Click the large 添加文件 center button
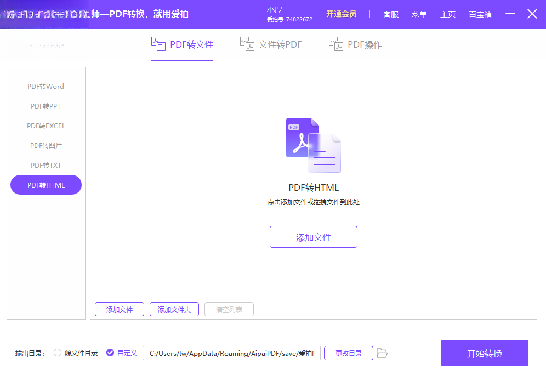Screen dimensions: 546x392 click(314, 237)
